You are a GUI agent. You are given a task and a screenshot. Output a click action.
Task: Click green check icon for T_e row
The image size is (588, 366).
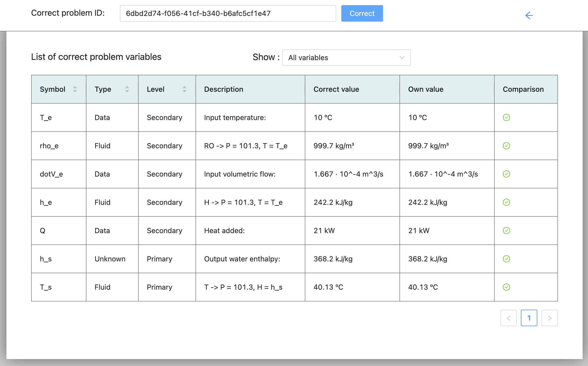[x=506, y=117]
